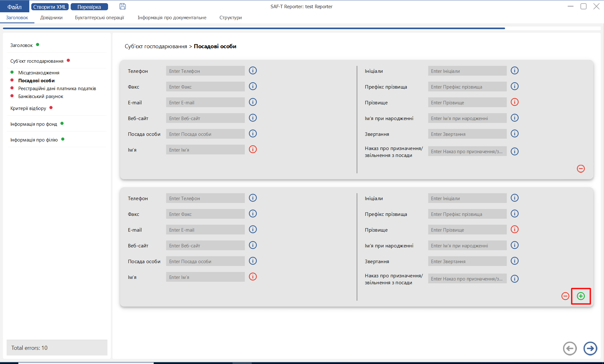Focus second card's Наказ про призначення input
Image resolution: width=604 pixels, height=364 pixels.
[x=467, y=279]
